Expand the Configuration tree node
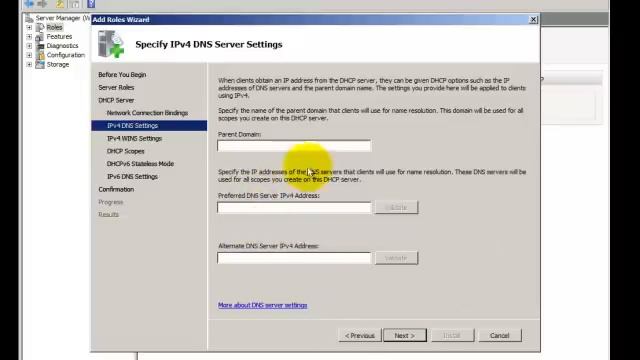640x360 pixels. [x=29, y=55]
